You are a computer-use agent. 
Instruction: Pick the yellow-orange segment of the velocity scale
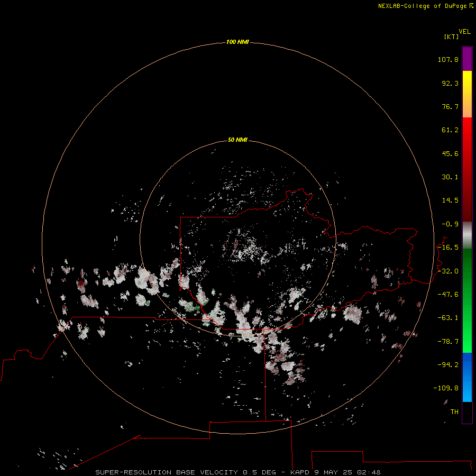(x=467, y=94)
